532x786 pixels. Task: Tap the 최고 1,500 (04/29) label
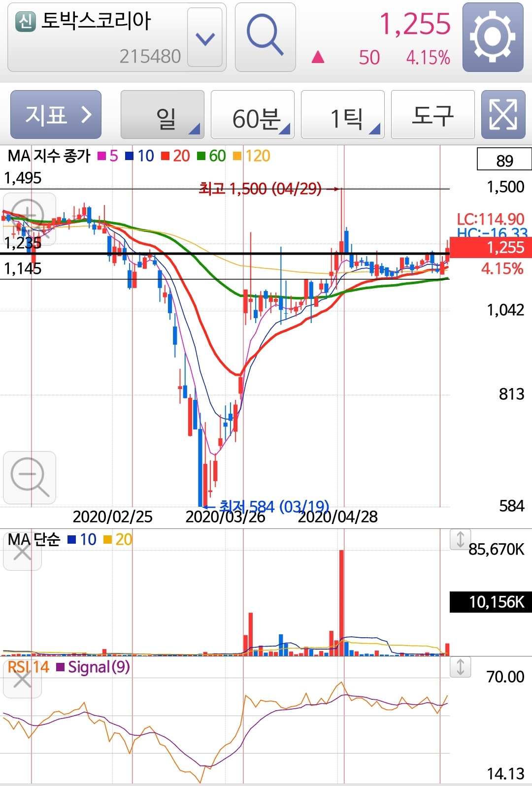(260, 189)
